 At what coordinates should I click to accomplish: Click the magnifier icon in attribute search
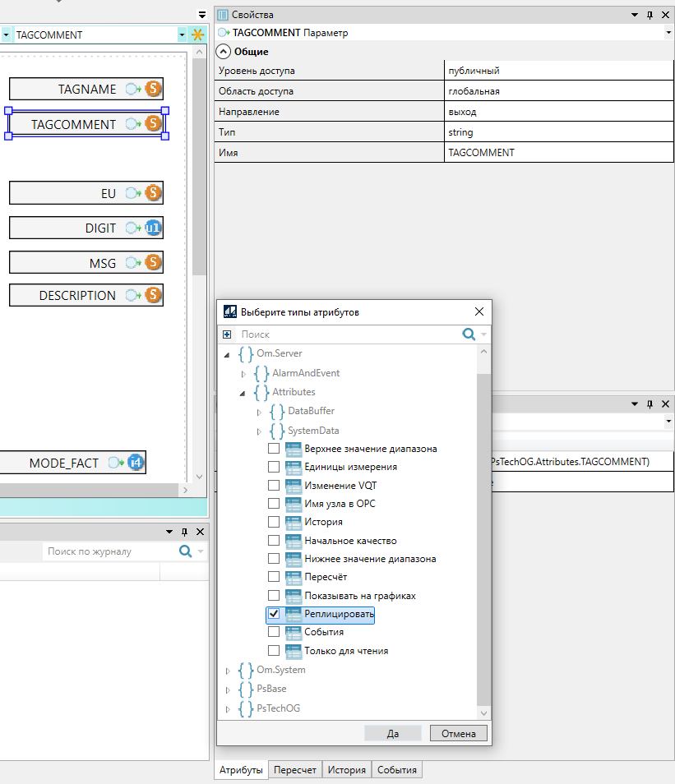click(469, 334)
